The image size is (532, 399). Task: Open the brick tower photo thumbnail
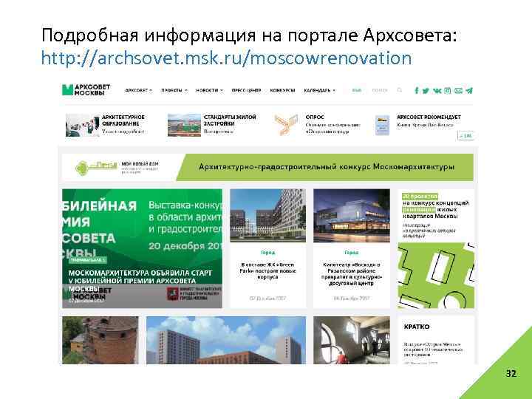coord(100,340)
